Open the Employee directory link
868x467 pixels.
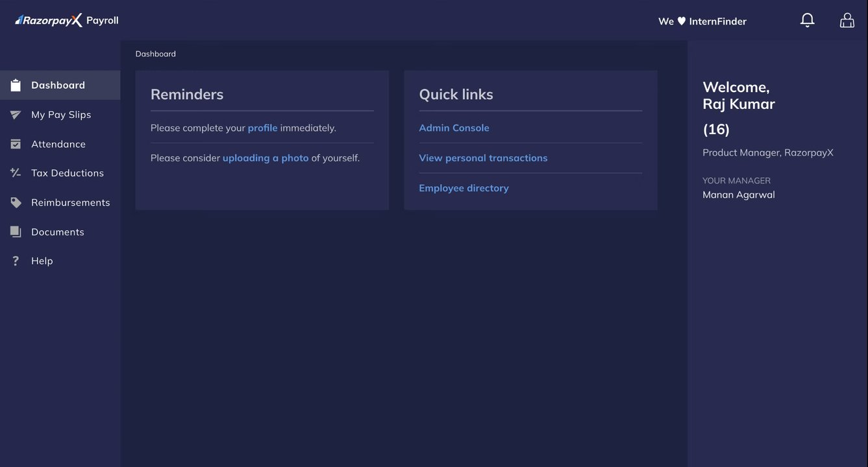tap(464, 187)
